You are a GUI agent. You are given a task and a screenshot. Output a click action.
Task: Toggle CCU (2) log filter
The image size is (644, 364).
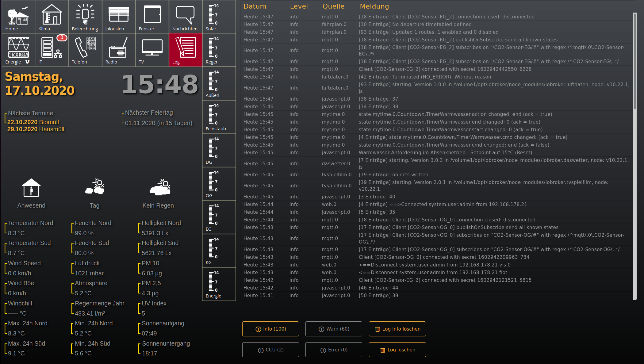click(x=270, y=350)
